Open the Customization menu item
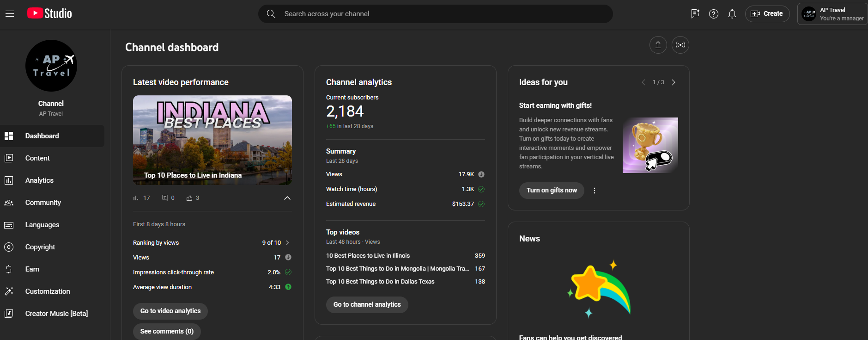The height and width of the screenshot is (340, 868). 52,291
